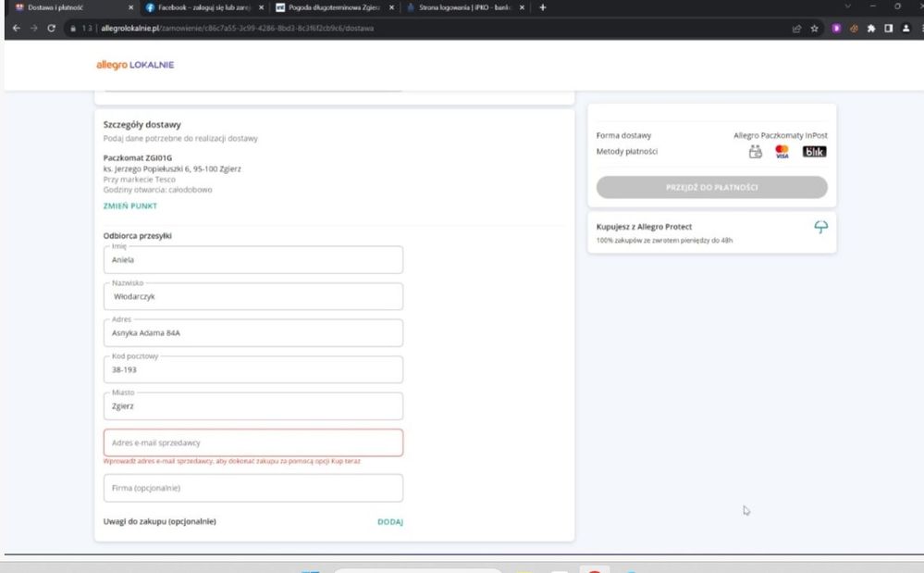Go back with the browser back arrow
Image resolution: width=924 pixels, height=573 pixels.
[16, 28]
